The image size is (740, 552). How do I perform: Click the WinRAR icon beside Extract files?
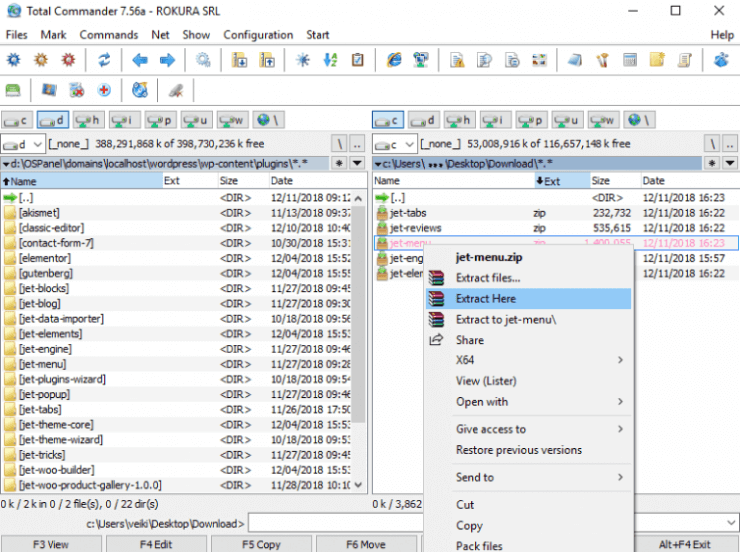tap(437, 278)
